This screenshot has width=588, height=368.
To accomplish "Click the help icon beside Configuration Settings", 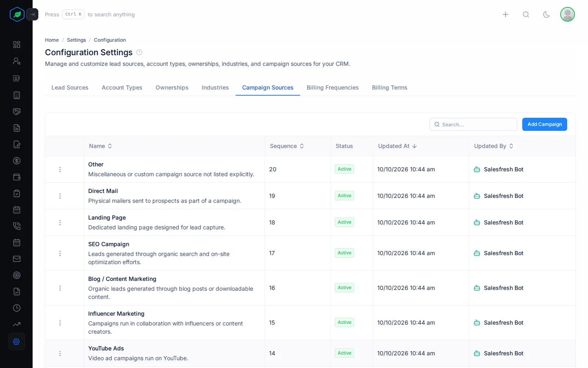I will [139, 52].
